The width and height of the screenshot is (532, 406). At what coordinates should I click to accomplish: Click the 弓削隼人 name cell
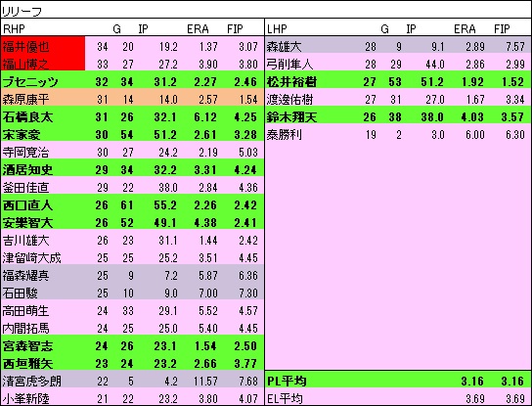[x=289, y=65]
